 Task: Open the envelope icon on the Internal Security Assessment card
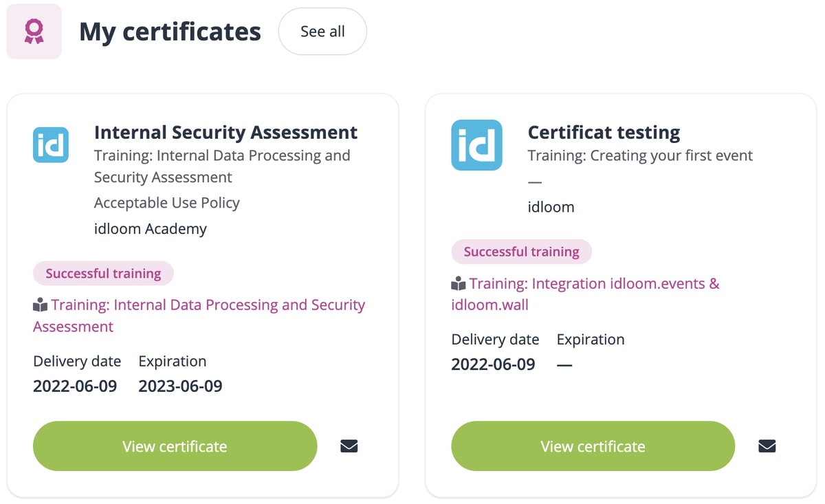pos(349,446)
